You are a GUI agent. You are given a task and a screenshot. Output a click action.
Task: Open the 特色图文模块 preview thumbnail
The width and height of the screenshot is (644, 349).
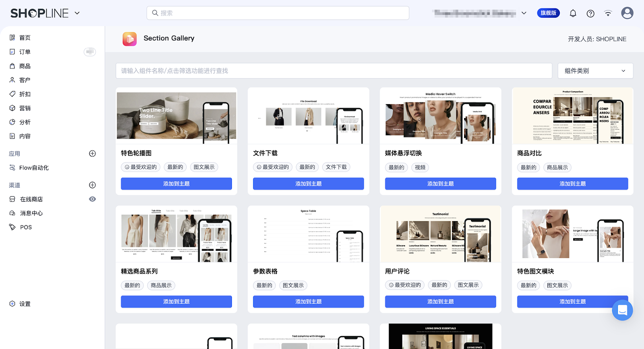point(572,234)
